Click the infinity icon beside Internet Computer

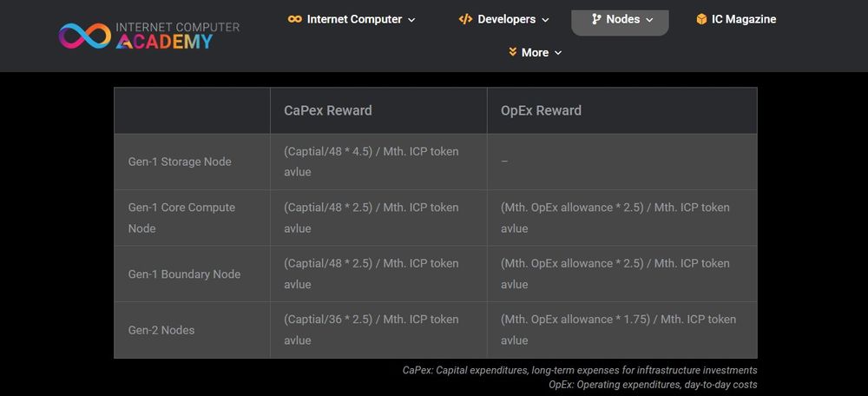[x=295, y=19]
